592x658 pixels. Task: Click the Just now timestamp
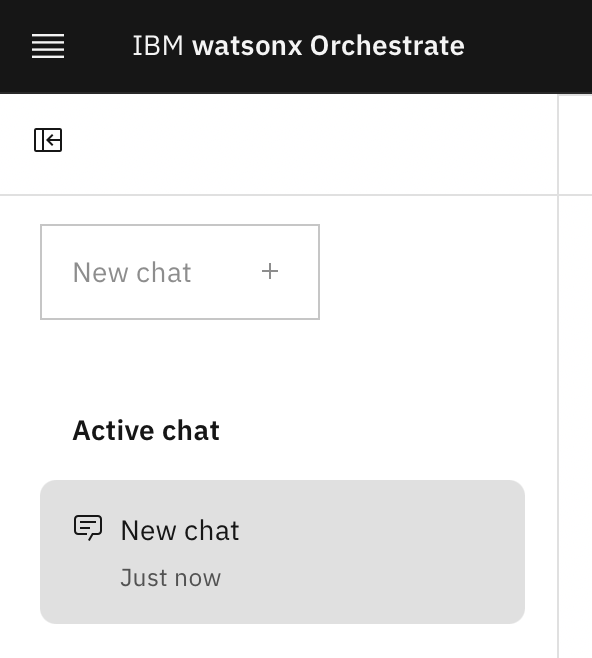point(170,578)
